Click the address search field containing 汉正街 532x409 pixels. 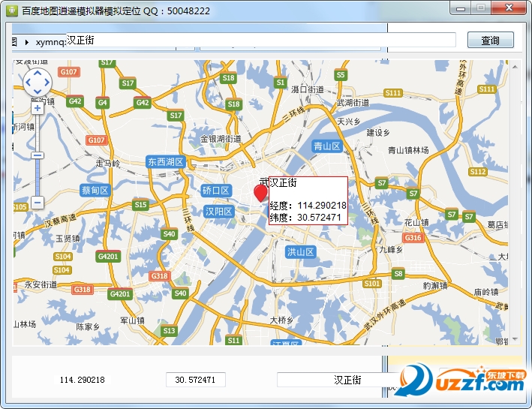tap(260, 40)
